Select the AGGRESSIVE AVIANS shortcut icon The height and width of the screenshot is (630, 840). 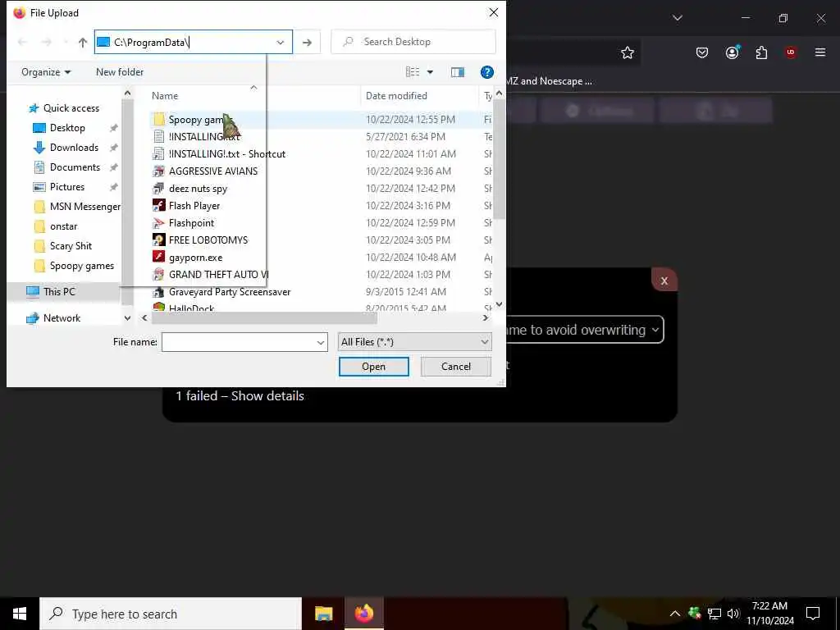(x=158, y=171)
